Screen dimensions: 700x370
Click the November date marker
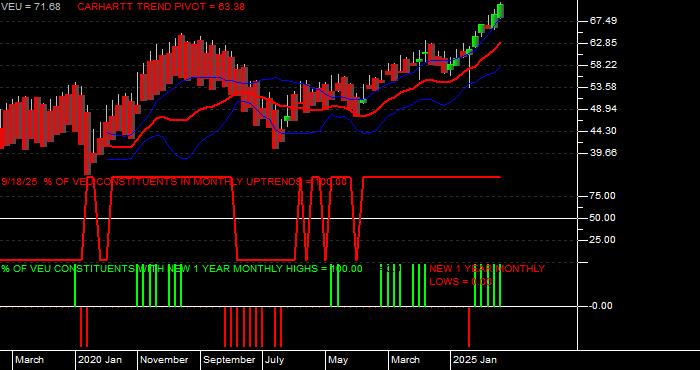pyautogui.click(x=165, y=360)
